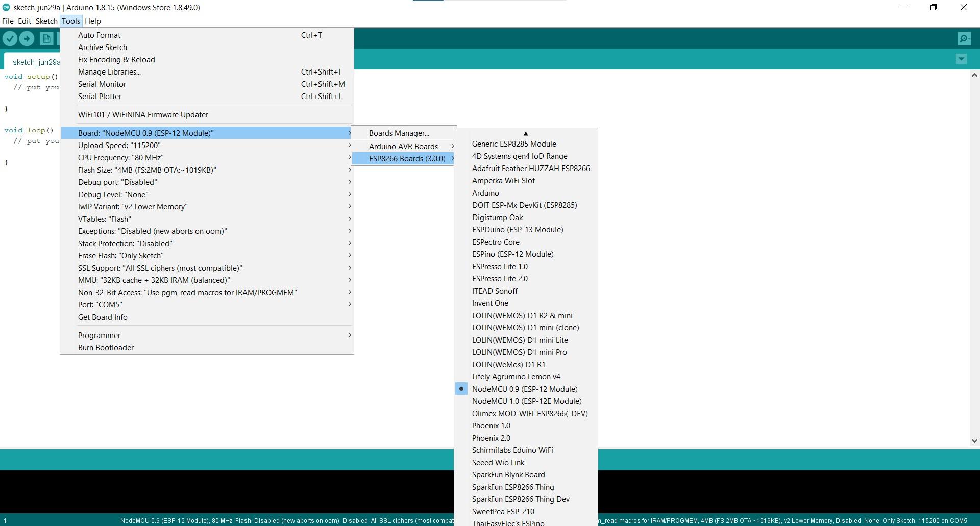Click the Verify sketch checkmark icon
This screenshot has width=980, height=526.
pyautogui.click(x=10, y=38)
